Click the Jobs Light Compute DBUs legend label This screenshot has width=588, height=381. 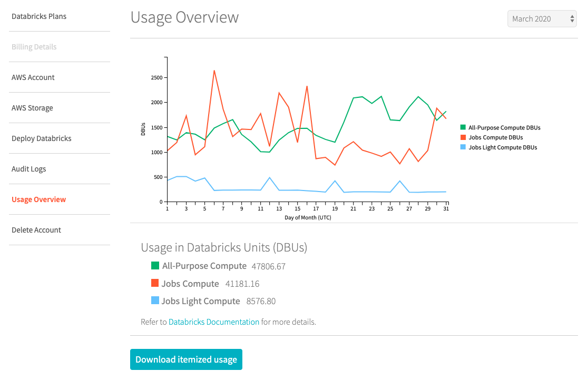tap(503, 147)
